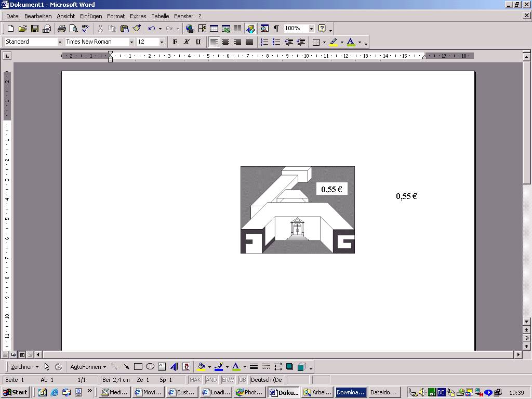Toggle the drawing toolbar button

coord(250,29)
